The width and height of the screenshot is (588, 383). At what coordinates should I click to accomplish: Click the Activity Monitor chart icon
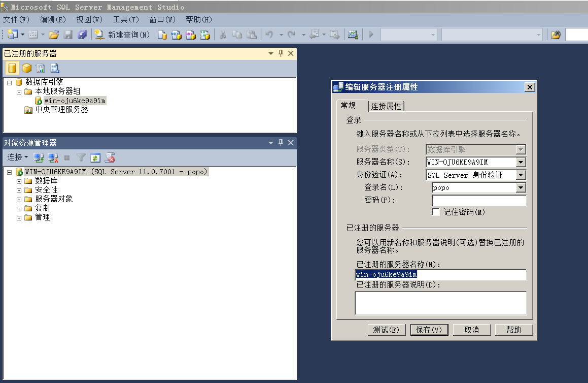353,35
